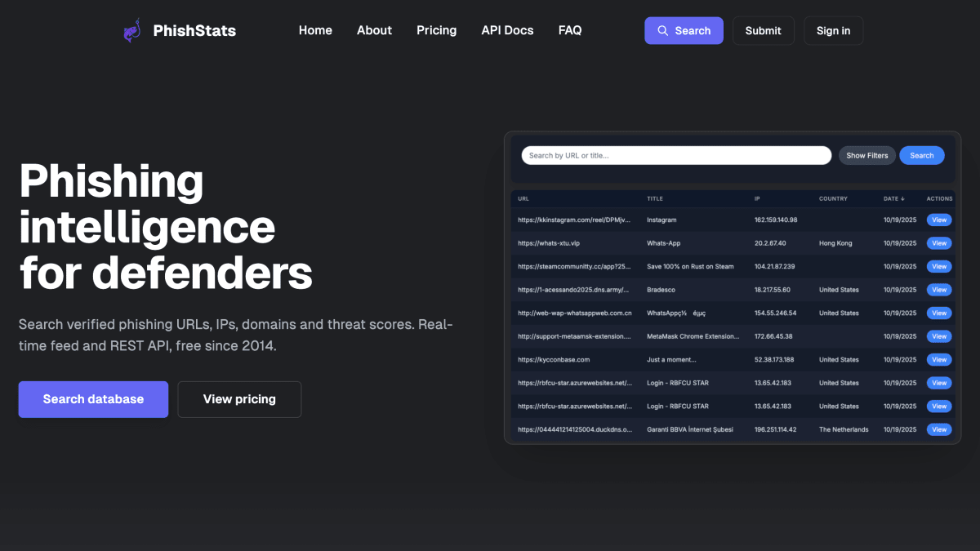Click the magnifier icon in header Search
Image resolution: width=980 pixels, height=551 pixels.
(663, 31)
